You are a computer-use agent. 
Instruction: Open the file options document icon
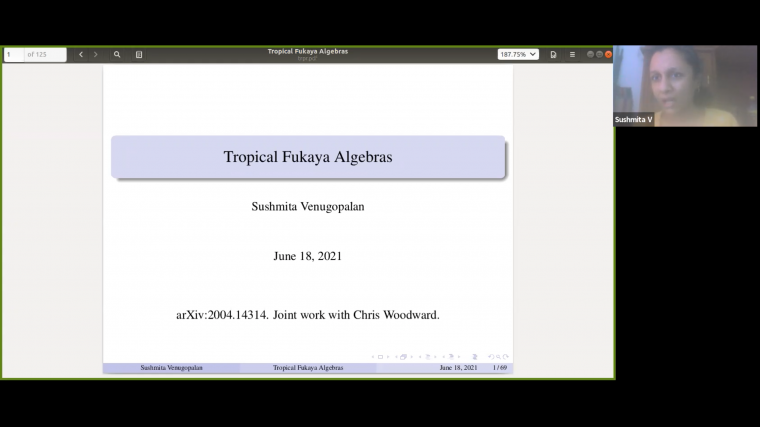pyautogui.click(x=553, y=54)
